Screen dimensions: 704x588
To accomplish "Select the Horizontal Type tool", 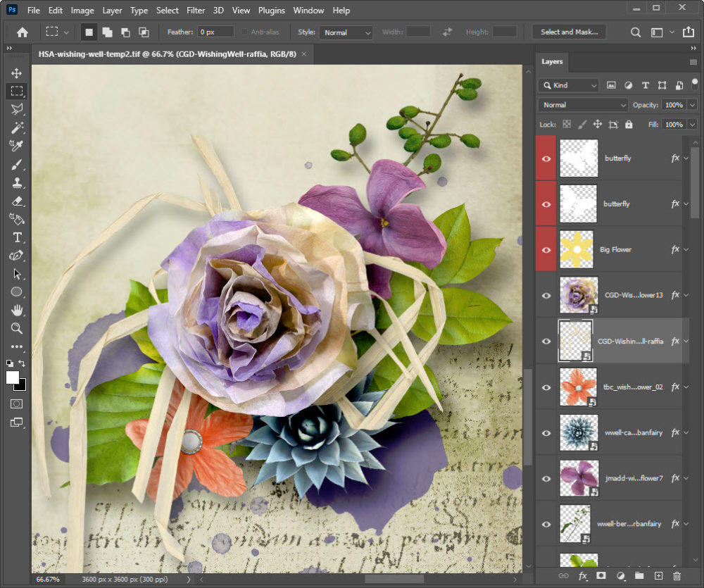I will [x=17, y=237].
